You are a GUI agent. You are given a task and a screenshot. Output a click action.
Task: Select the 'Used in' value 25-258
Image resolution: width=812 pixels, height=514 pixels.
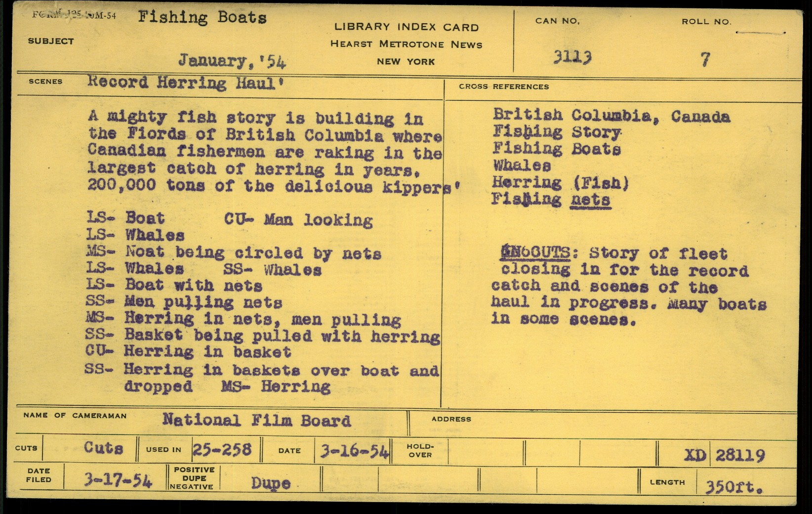point(222,450)
